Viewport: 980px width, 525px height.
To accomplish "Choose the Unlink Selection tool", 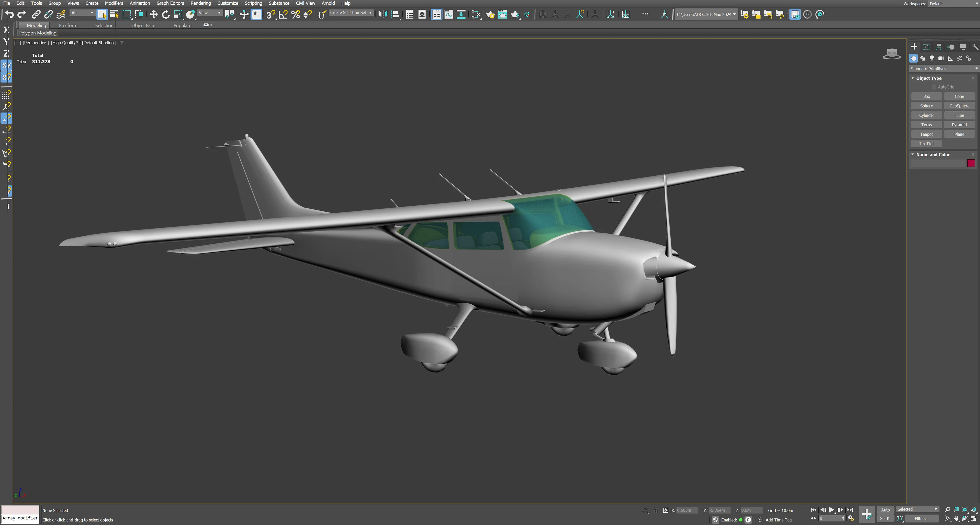I will tap(48, 15).
